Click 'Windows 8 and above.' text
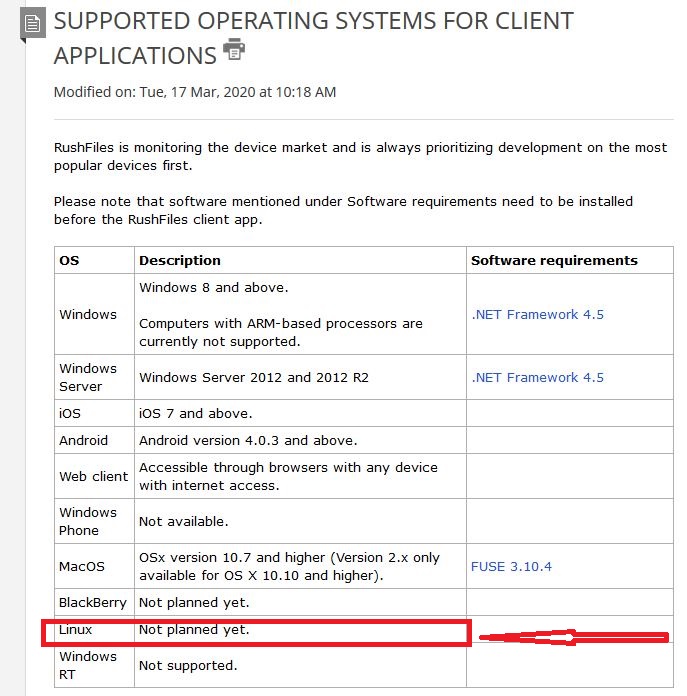Image resolution: width=687 pixels, height=696 pixels. point(214,287)
